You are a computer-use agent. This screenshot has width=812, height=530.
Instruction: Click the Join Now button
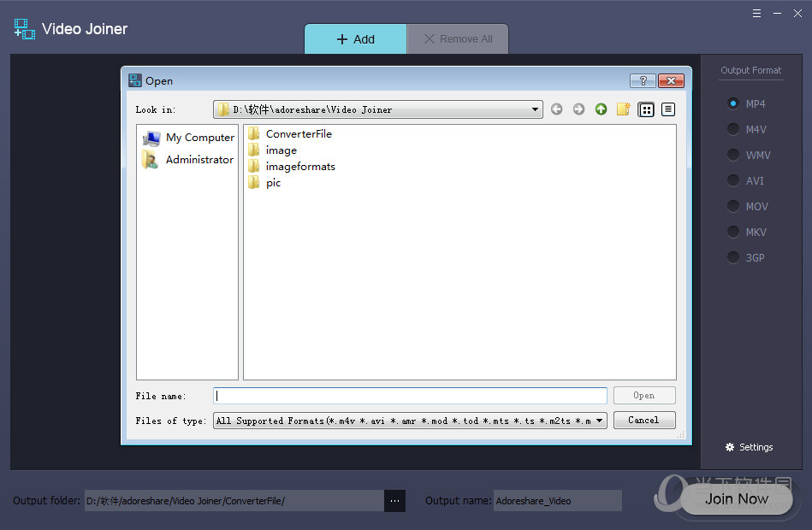click(x=737, y=499)
